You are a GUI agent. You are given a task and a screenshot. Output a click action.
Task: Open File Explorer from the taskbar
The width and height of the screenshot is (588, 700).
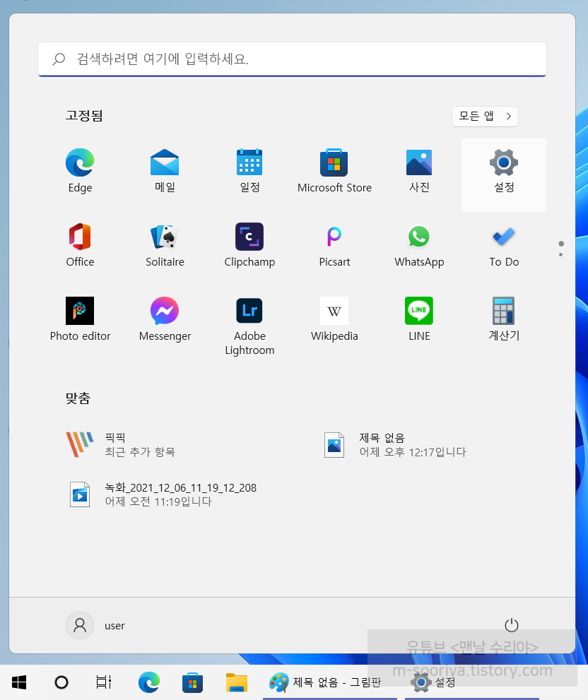point(236,682)
